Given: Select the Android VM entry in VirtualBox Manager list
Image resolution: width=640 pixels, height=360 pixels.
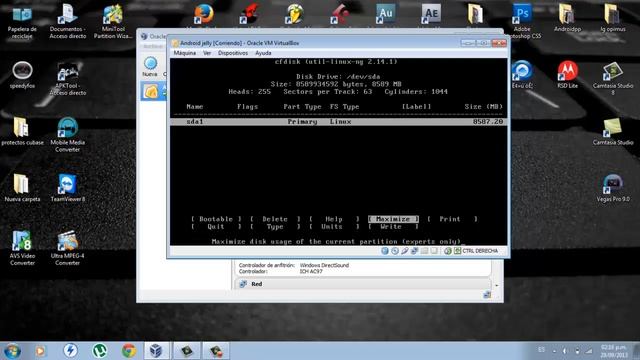Looking at the screenshot, I should (154, 91).
